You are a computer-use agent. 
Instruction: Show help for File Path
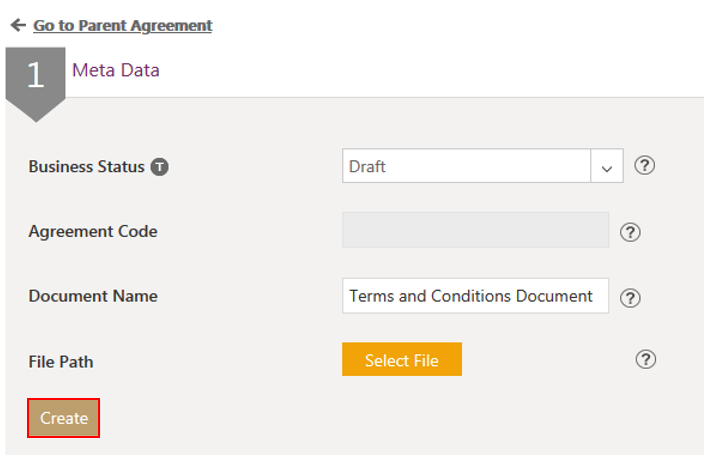646,360
